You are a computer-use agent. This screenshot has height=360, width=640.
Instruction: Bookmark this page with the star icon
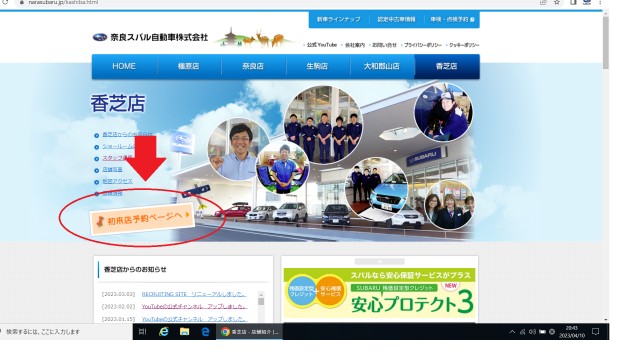[557, 2]
